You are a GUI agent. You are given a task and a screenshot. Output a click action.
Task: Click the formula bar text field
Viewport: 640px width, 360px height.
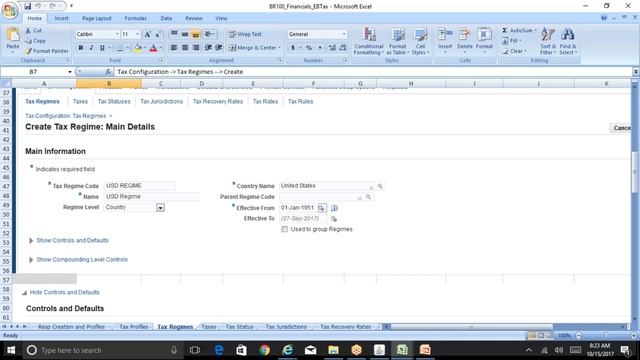click(x=373, y=72)
